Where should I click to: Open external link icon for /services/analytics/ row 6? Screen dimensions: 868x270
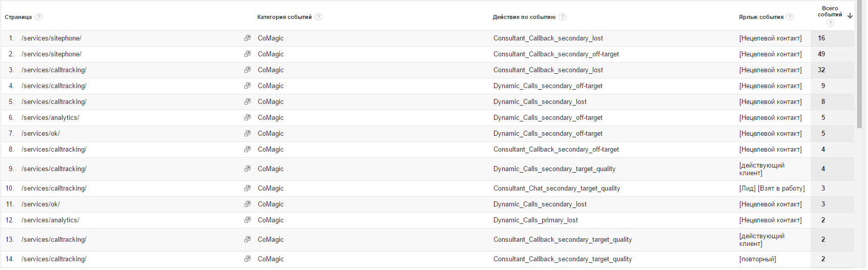[247, 118]
